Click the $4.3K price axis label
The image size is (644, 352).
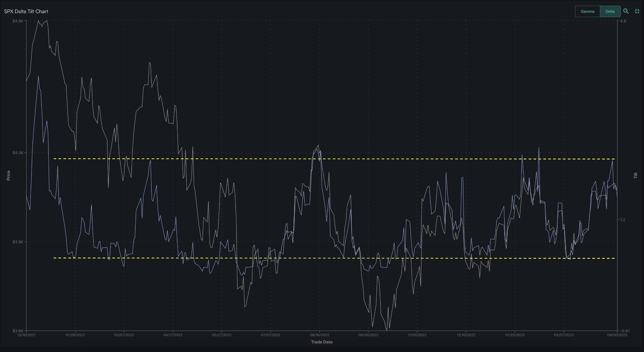tap(18, 153)
